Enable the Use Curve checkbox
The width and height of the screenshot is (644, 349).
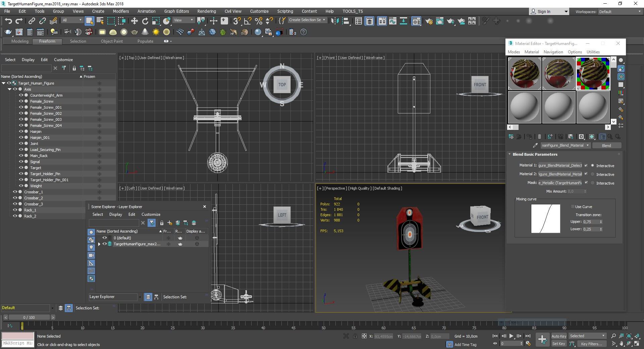click(573, 207)
